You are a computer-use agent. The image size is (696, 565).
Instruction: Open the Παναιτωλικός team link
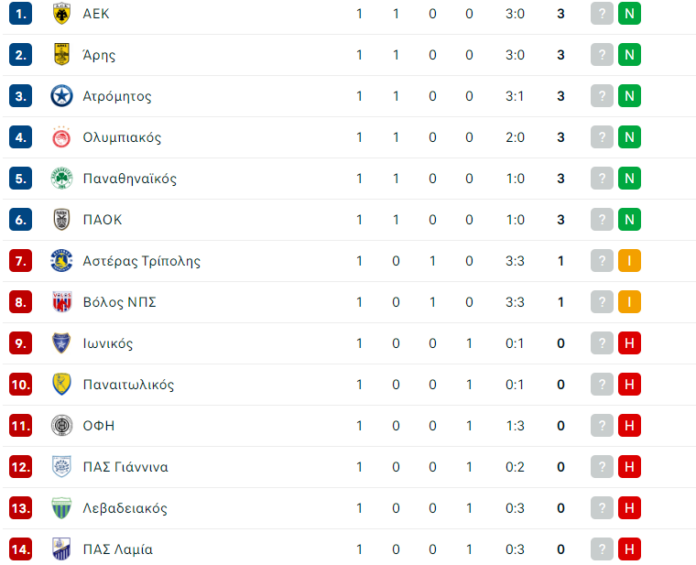[x=129, y=384]
